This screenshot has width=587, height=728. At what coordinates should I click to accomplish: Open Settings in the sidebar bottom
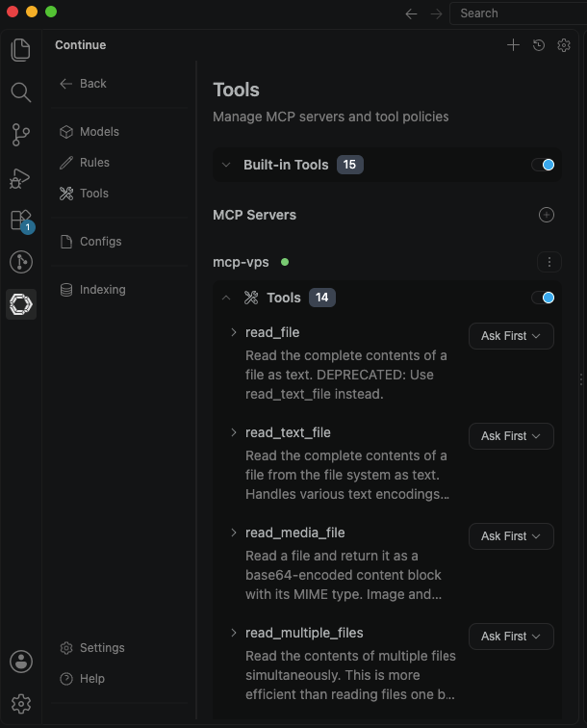tap(92, 648)
